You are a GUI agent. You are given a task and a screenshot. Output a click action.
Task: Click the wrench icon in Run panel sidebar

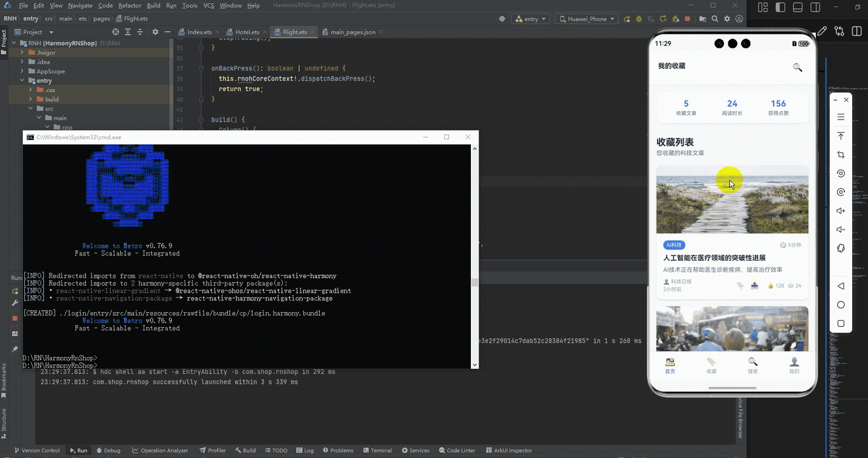point(15,303)
